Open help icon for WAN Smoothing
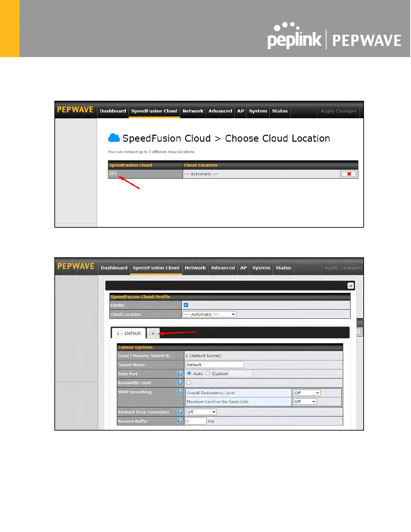Image resolution: width=411 pixels, height=532 pixels. tap(180, 392)
